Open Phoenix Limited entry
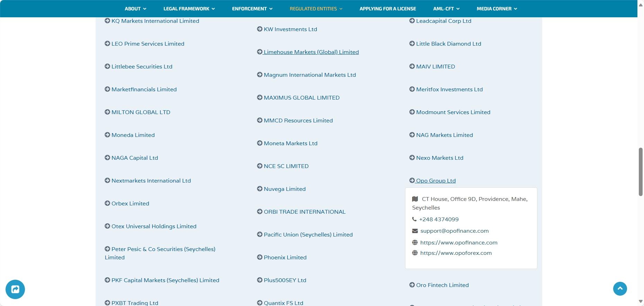 tap(285, 257)
